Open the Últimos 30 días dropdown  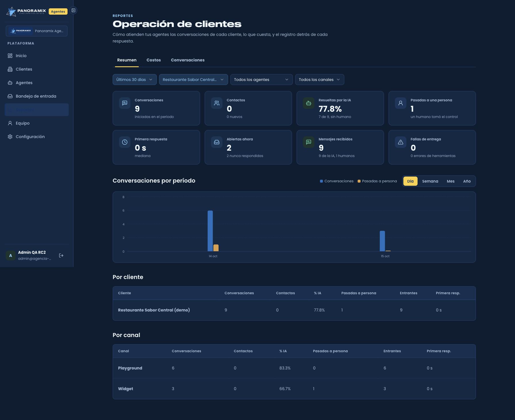[x=134, y=80]
